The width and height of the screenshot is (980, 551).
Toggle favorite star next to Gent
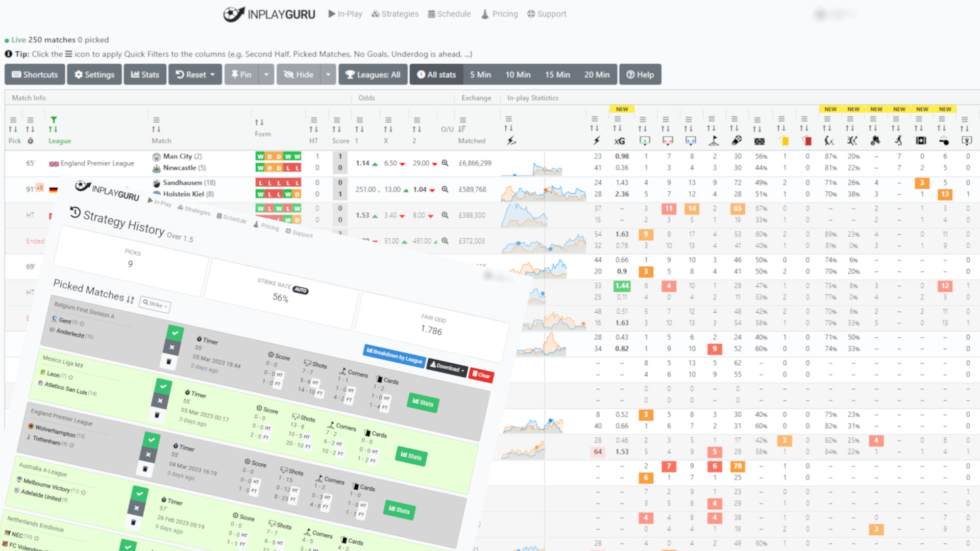tap(82, 324)
